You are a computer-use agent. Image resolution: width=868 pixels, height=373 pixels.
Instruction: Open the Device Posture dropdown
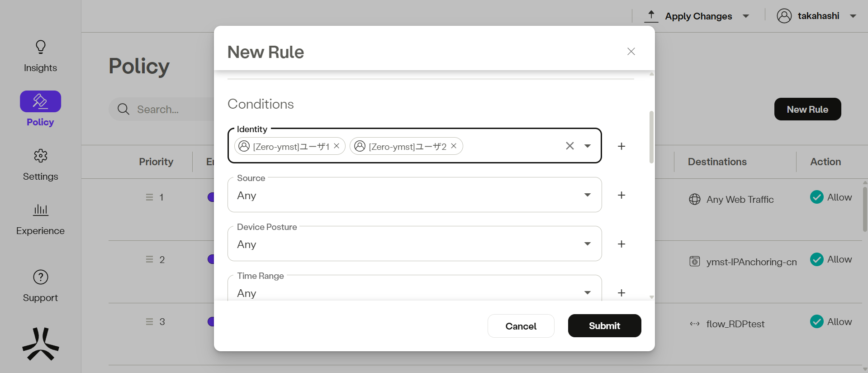pyautogui.click(x=588, y=244)
